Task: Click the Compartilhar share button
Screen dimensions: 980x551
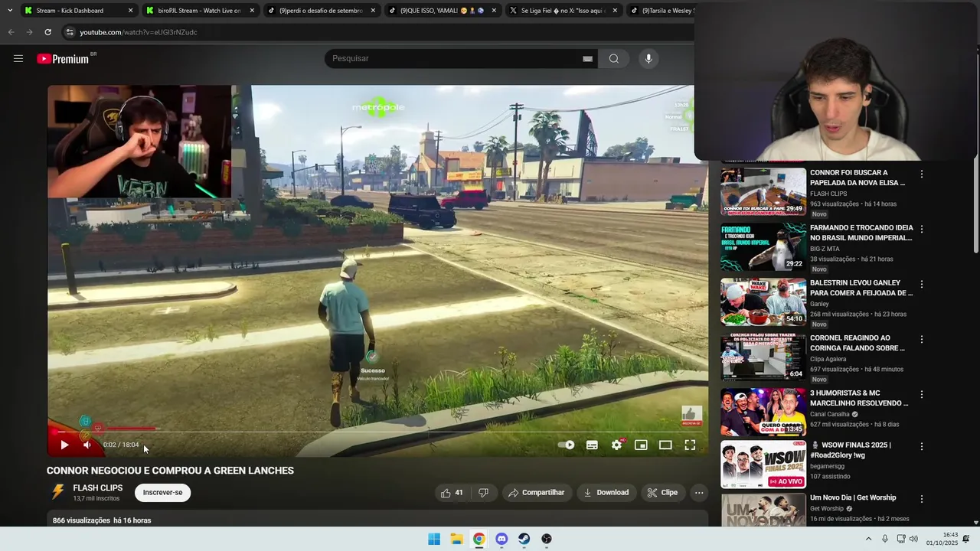Action: pos(536,493)
